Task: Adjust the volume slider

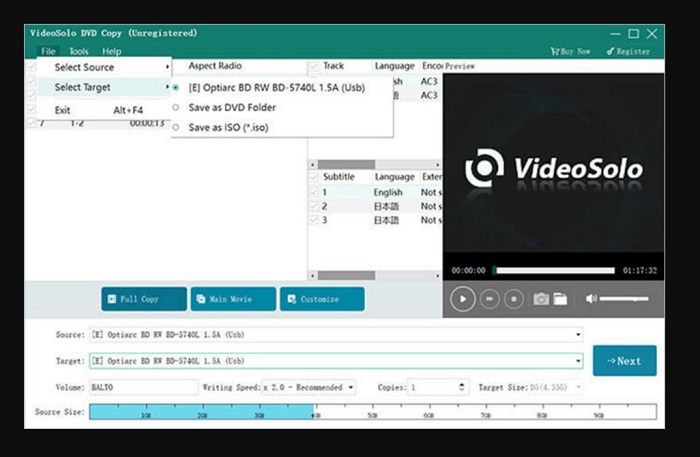Action: point(624,299)
